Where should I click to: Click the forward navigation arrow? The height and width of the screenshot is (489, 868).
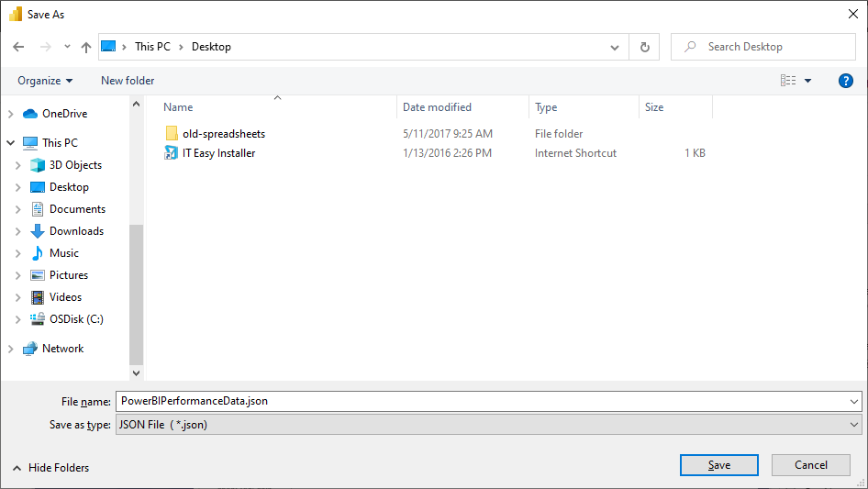(x=45, y=47)
